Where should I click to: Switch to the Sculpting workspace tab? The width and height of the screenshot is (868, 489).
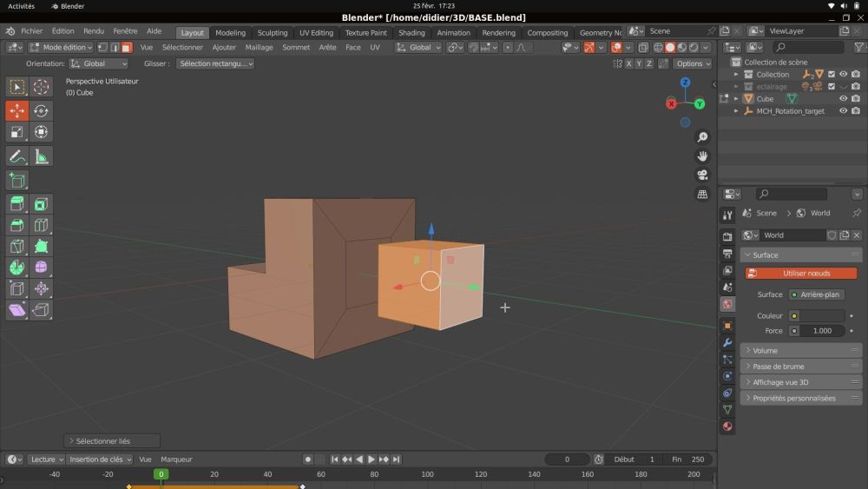(273, 33)
